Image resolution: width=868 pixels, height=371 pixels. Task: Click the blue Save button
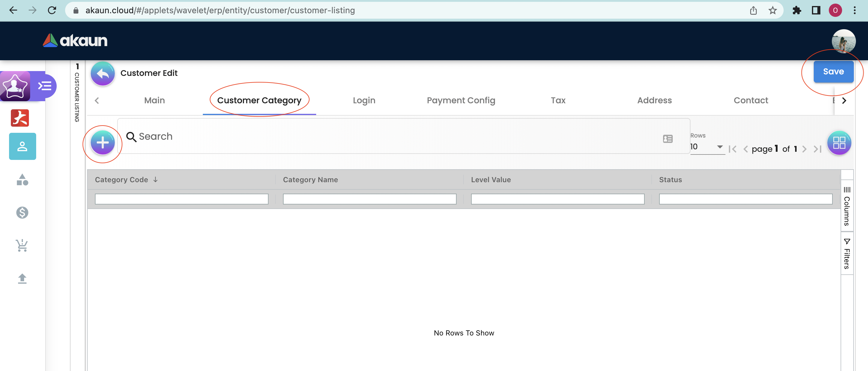833,71
